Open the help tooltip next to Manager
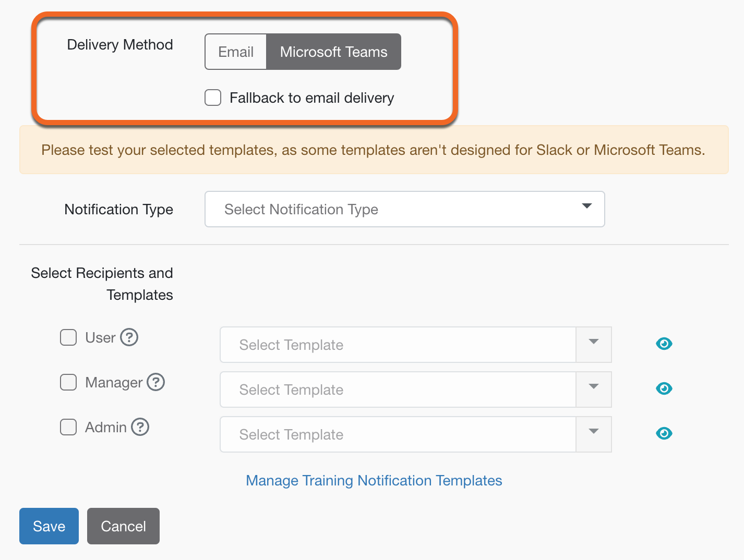The image size is (744, 560). click(x=155, y=382)
